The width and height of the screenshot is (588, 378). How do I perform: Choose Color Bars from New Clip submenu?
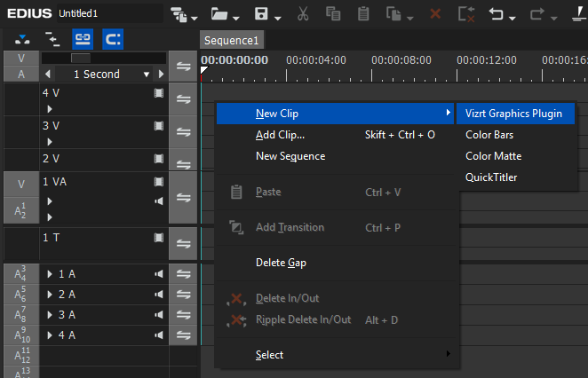tap(515, 135)
